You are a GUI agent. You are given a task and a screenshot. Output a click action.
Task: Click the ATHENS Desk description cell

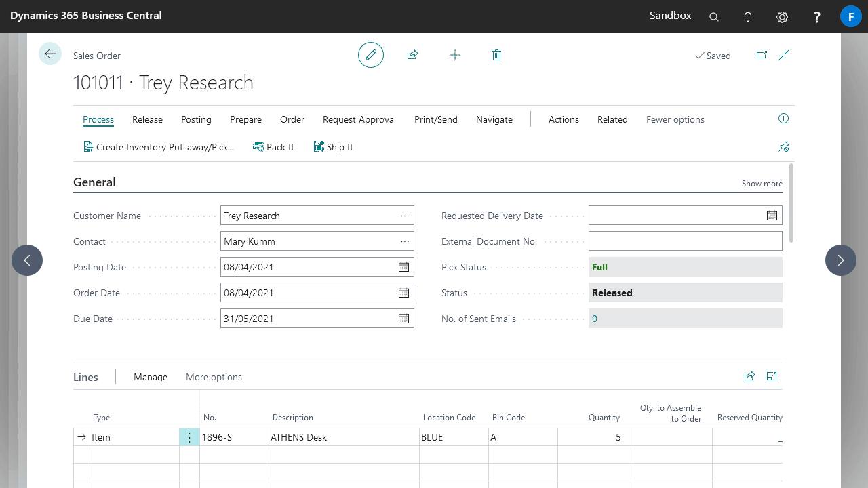click(x=344, y=437)
